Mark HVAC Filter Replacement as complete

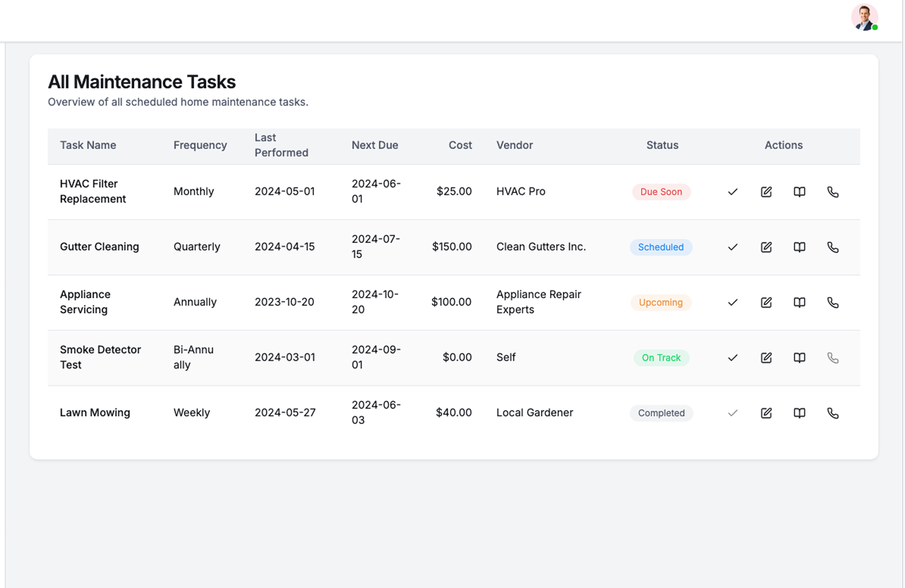click(732, 192)
